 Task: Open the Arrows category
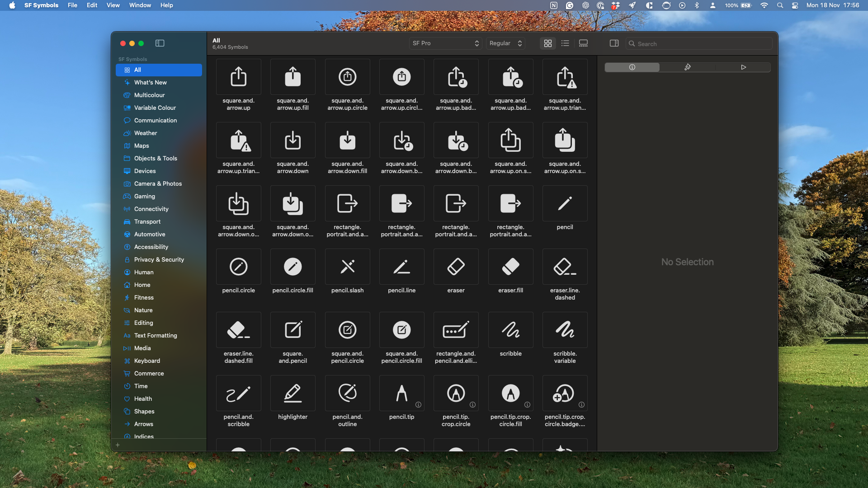point(159,424)
